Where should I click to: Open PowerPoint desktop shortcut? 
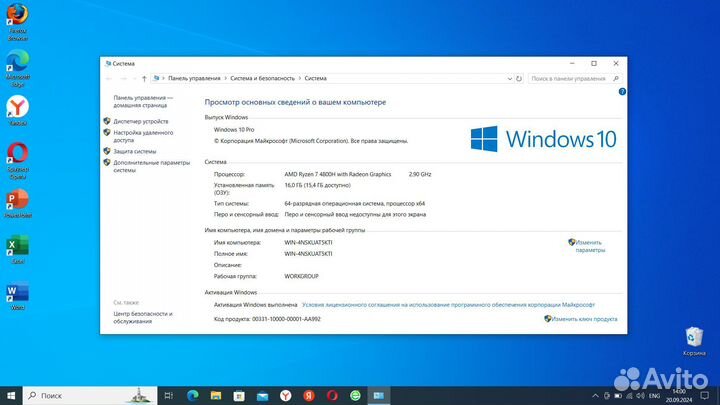pyautogui.click(x=17, y=203)
